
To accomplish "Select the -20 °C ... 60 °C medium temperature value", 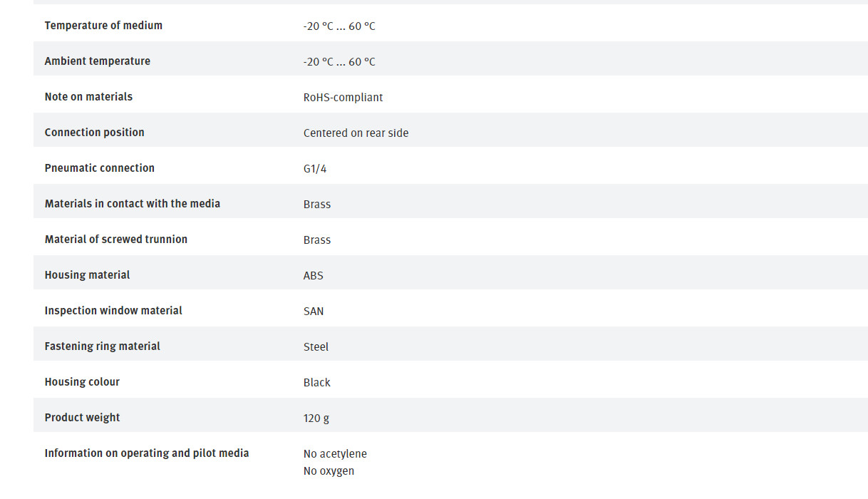I will coord(339,26).
